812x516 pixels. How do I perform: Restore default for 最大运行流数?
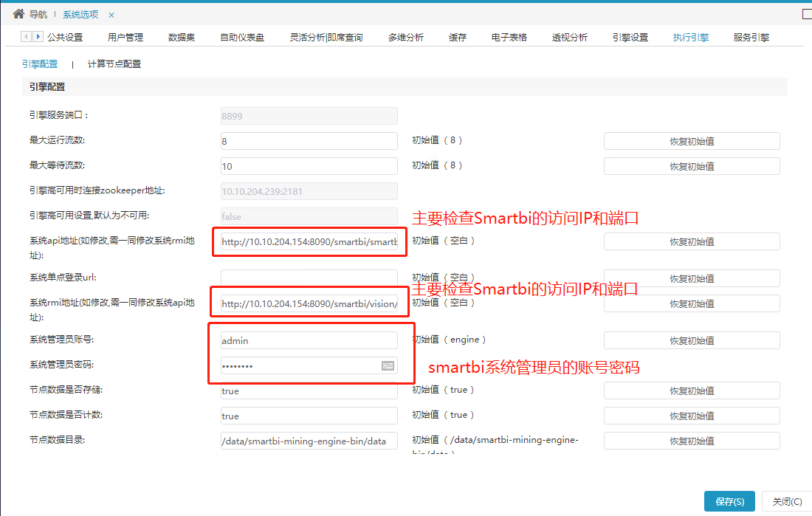tap(692, 141)
